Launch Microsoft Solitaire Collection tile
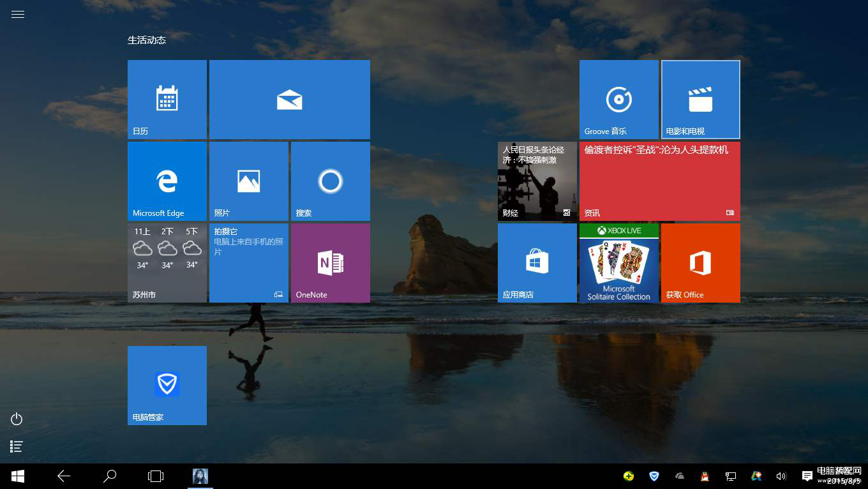The image size is (868, 489). click(x=619, y=263)
